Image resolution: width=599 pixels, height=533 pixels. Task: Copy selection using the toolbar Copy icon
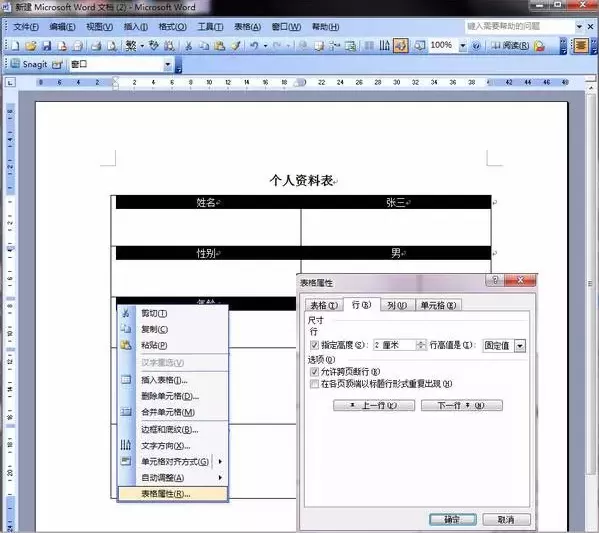click(x=204, y=46)
